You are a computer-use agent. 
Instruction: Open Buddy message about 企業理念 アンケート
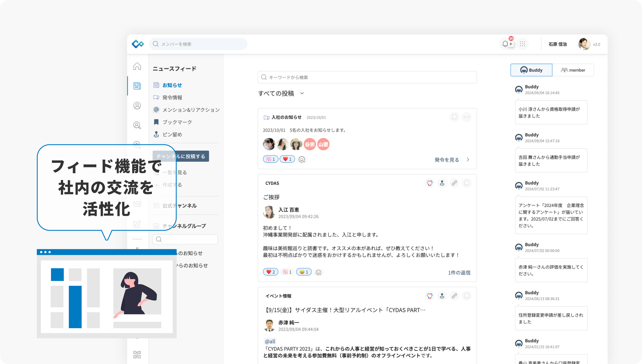[551, 215]
